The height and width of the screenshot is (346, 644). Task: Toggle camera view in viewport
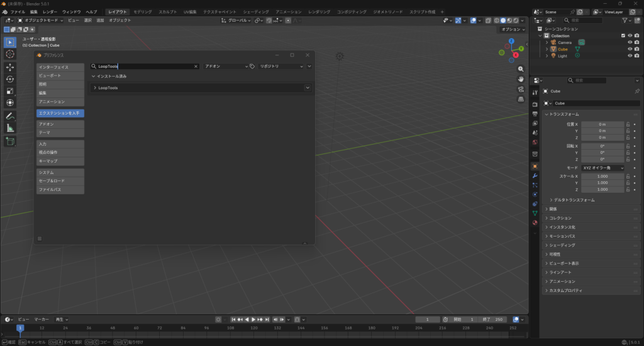coord(521,89)
